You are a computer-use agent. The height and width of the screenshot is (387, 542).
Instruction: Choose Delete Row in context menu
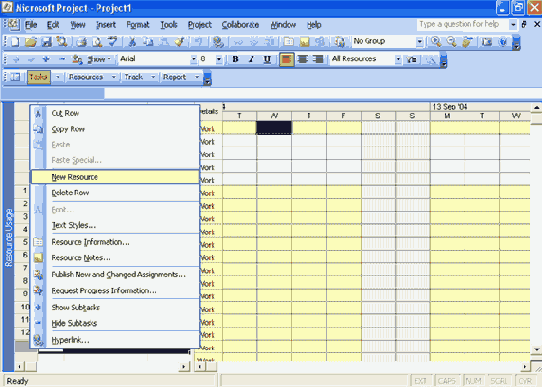[x=115, y=193]
